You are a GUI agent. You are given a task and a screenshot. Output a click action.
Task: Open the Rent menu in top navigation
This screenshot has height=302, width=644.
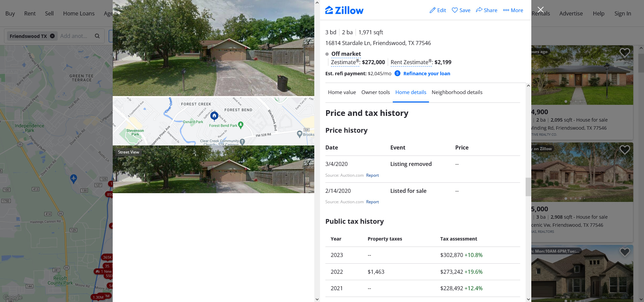[30, 13]
